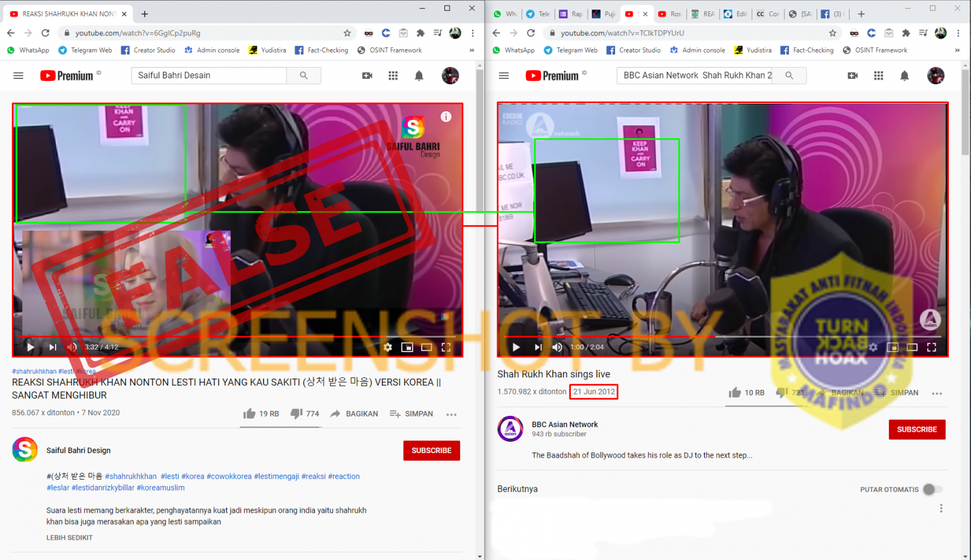This screenshot has height=560, width=971.
Task: Open YouTube guide menu in left window
Action: 18,76
